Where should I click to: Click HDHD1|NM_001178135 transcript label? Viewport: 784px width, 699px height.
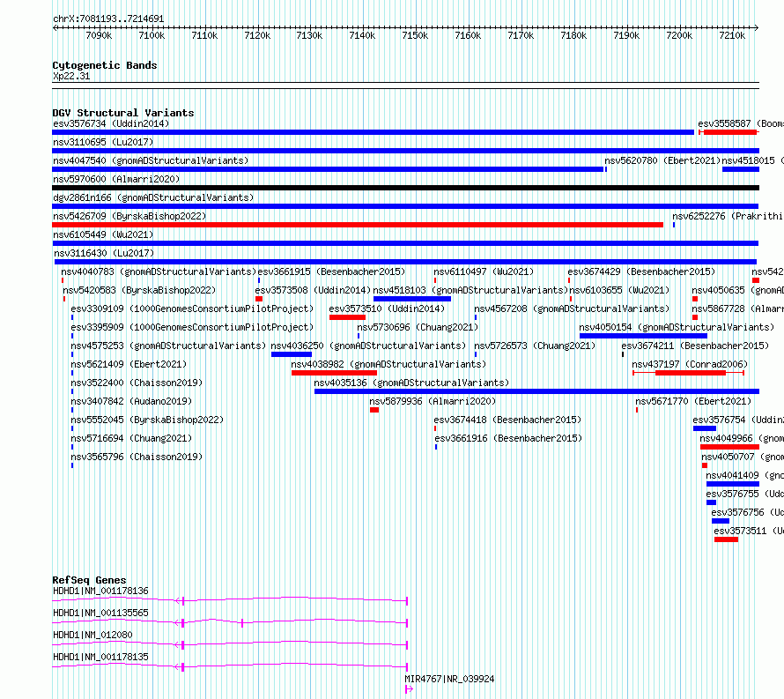point(100,657)
